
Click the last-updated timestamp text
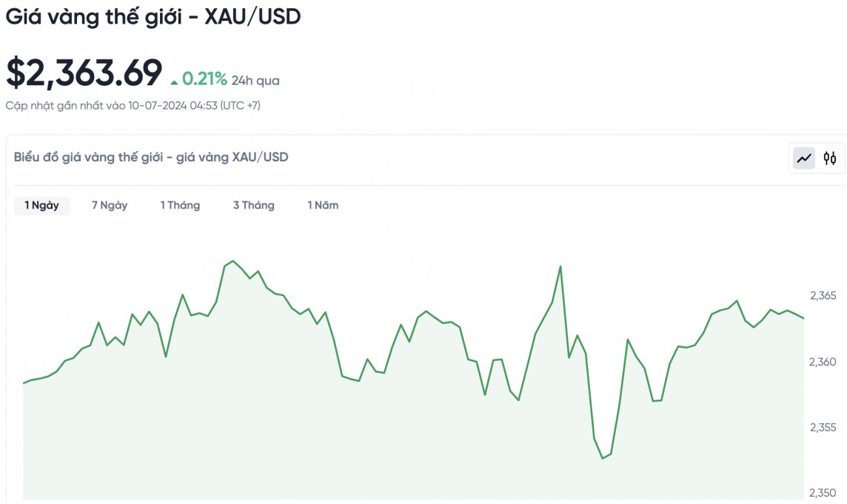coord(133,106)
